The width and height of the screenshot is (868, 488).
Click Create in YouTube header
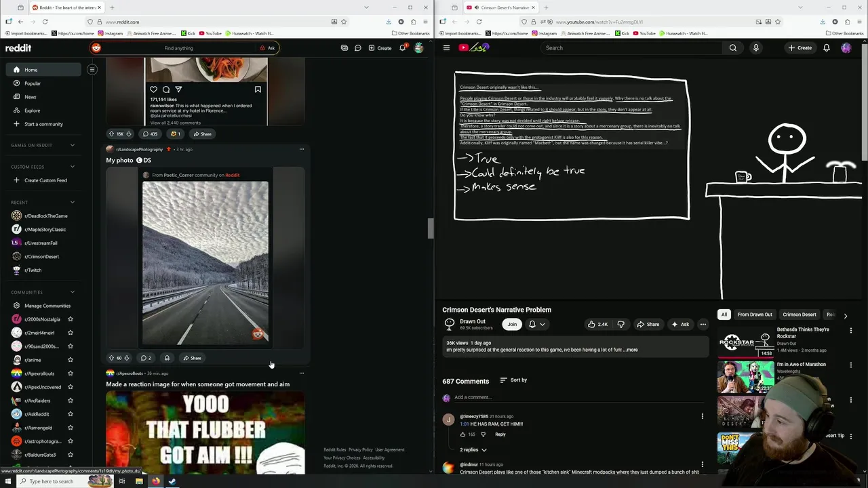coord(800,48)
